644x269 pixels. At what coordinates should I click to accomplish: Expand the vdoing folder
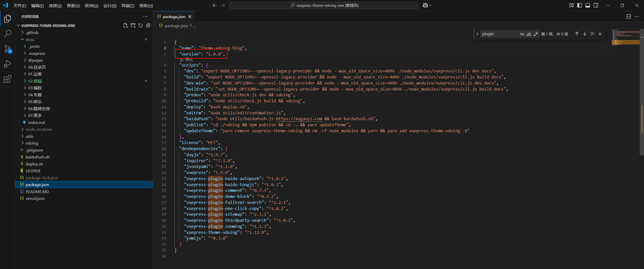[x=84, y=143]
